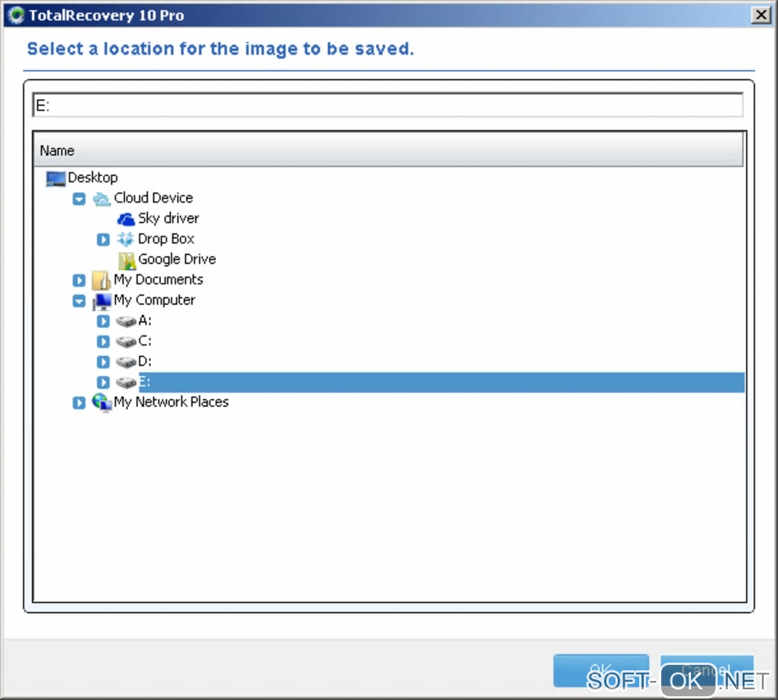Click the A: drive icon

(126, 321)
